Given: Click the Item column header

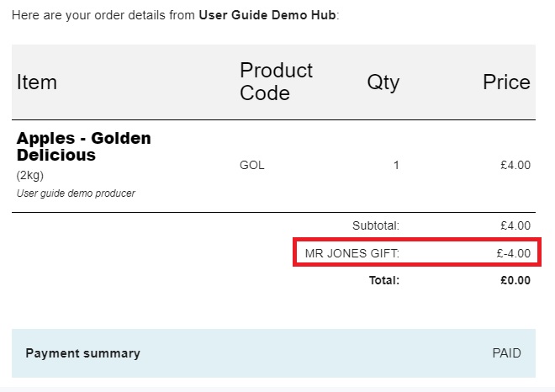Looking at the screenshot, I should (x=37, y=82).
